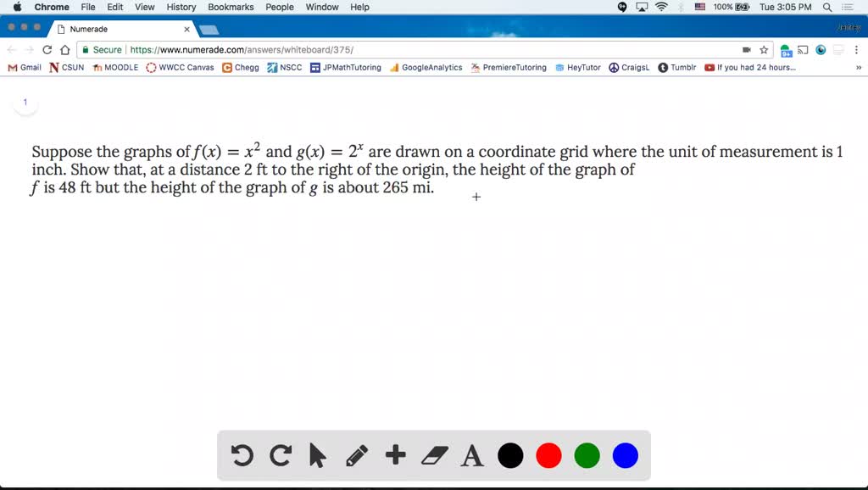Image resolution: width=868 pixels, height=490 pixels.
Task: Expand the bookmarks overflow chevron
Action: coord(857,67)
